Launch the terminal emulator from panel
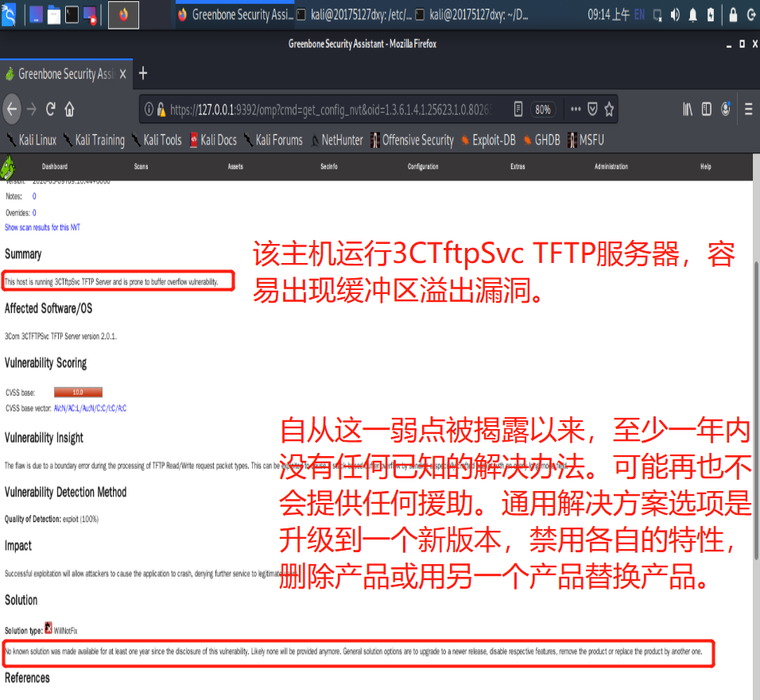This screenshot has height=700, width=760. (x=72, y=15)
